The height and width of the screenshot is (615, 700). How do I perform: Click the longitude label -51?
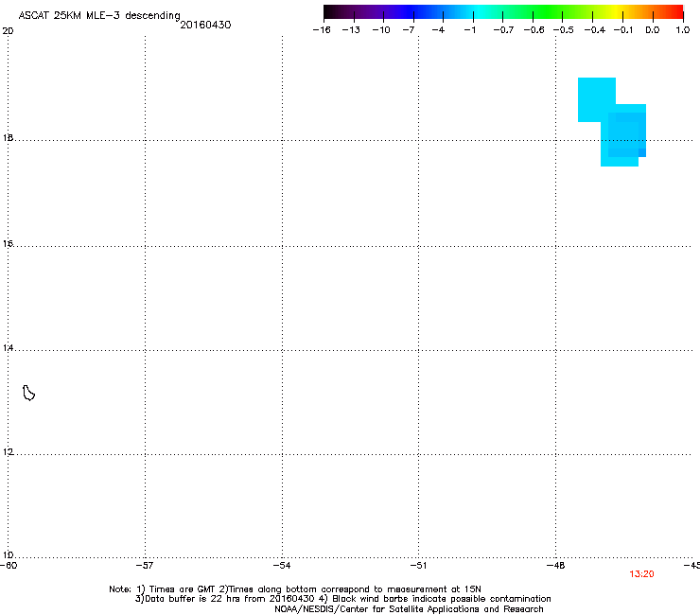tap(418, 566)
